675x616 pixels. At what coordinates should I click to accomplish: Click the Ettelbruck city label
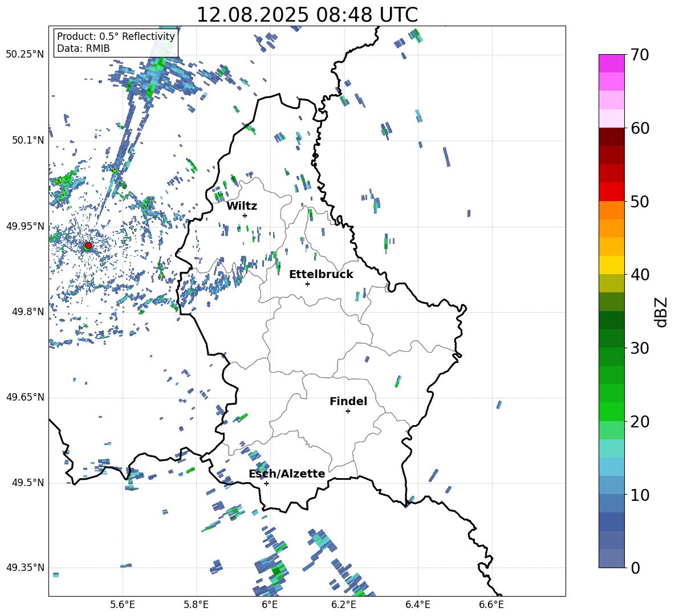(321, 275)
